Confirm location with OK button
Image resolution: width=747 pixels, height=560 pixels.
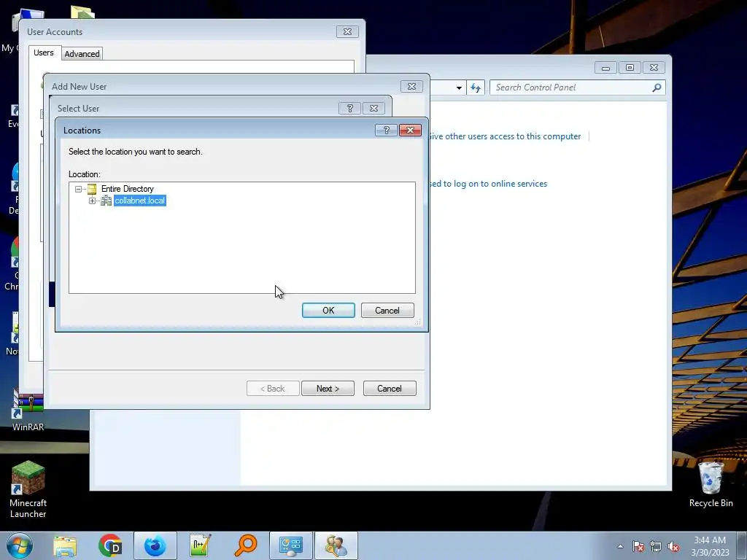point(328,311)
